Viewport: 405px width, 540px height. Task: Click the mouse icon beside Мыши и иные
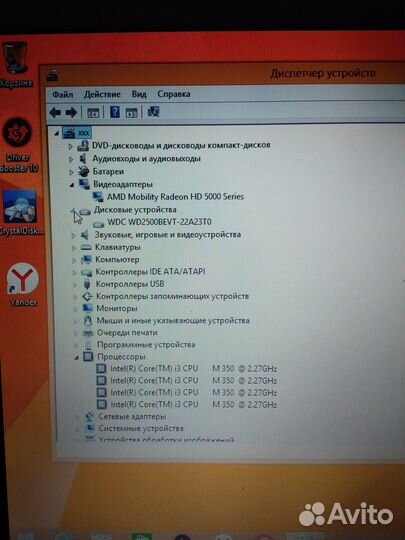(88, 320)
